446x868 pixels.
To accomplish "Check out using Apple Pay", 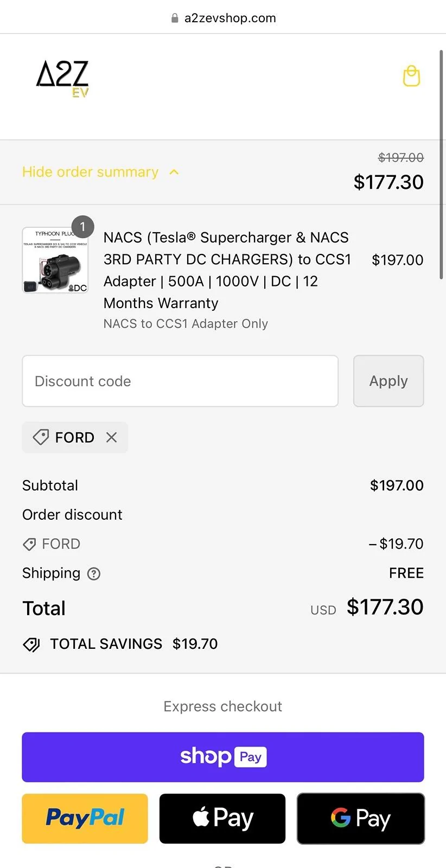I will [x=222, y=818].
